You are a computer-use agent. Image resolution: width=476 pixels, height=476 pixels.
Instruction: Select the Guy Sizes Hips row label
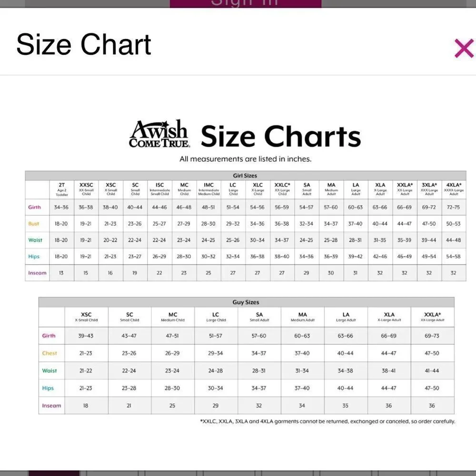(x=48, y=388)
